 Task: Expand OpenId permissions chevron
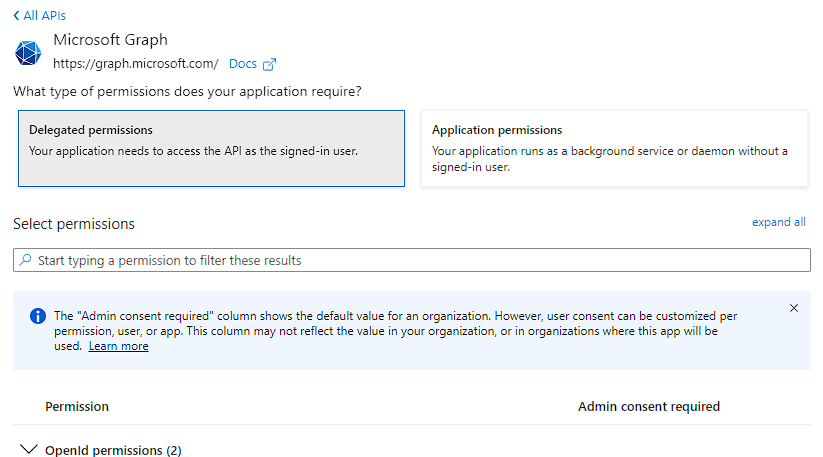tap(28, 450)
